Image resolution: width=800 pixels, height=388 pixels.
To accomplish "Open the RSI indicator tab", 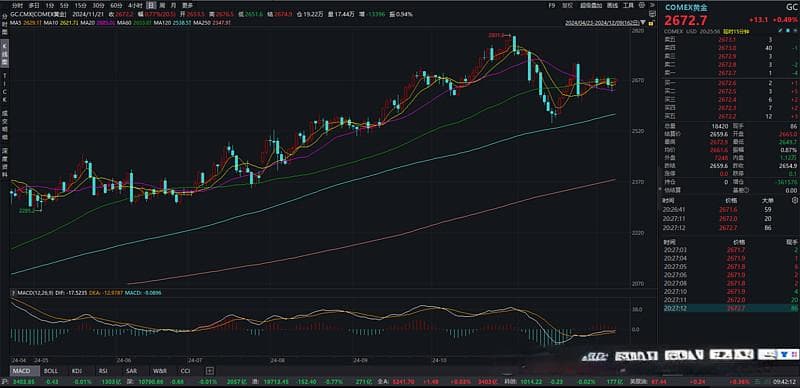I will (x=103, y=371).
